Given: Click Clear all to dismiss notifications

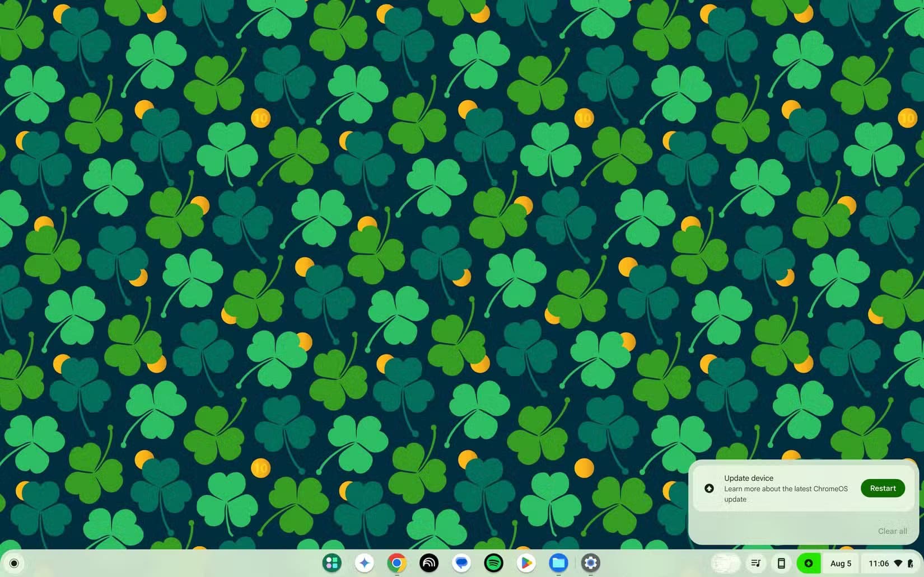Looking at the screenshot, I should pos(892,531).
